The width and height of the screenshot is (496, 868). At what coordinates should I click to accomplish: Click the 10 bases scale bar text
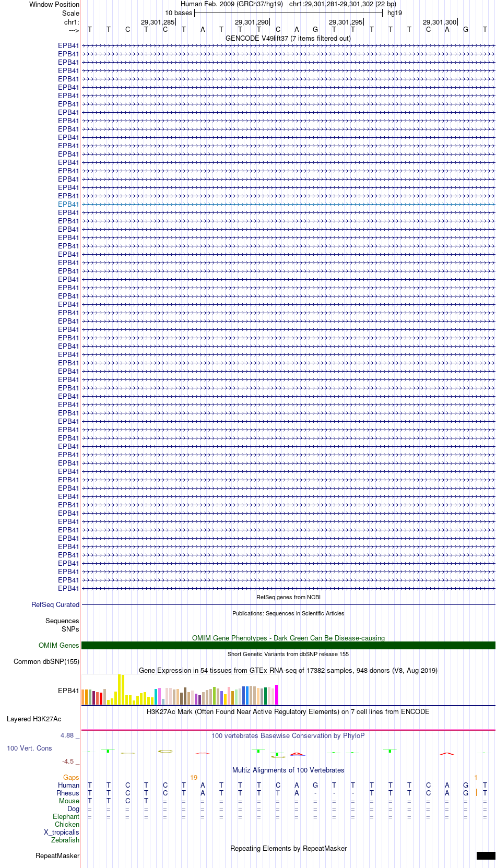179,13
